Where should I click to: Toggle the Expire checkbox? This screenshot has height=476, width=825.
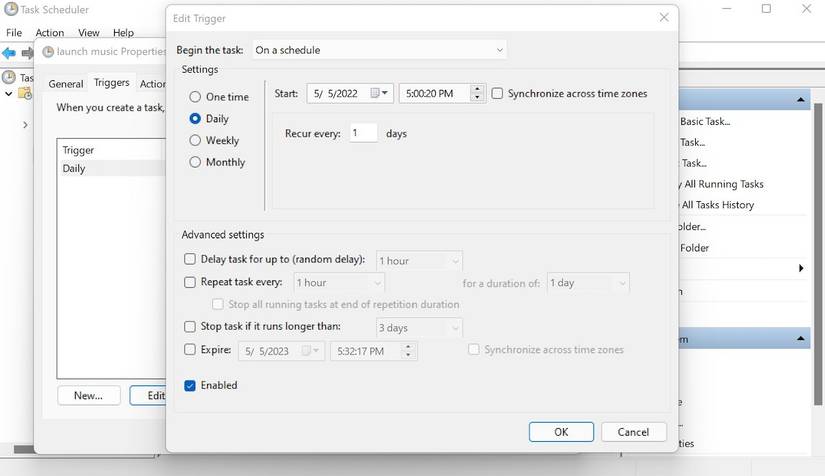click(191, 350)
